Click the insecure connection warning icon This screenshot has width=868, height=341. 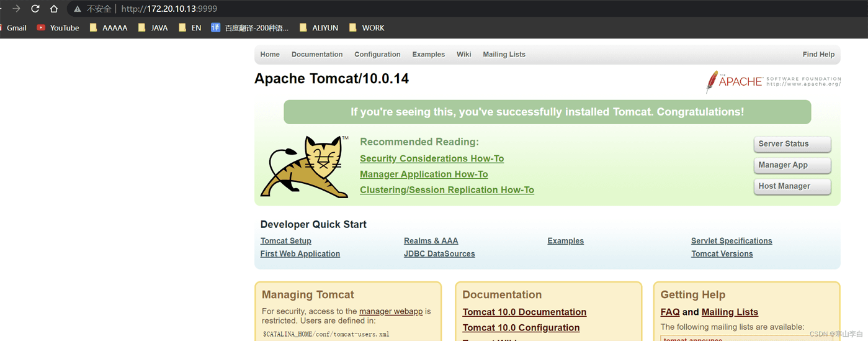(x=77, y=9)
